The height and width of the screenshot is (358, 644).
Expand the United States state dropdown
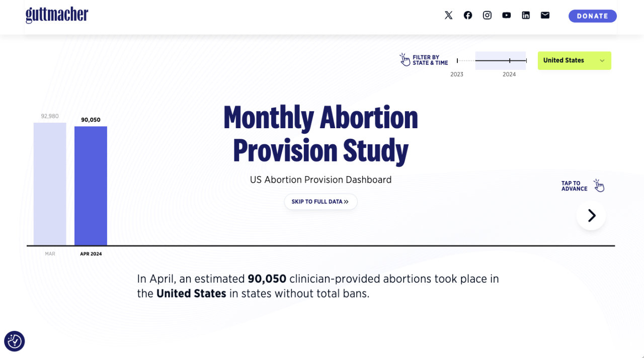575,60
